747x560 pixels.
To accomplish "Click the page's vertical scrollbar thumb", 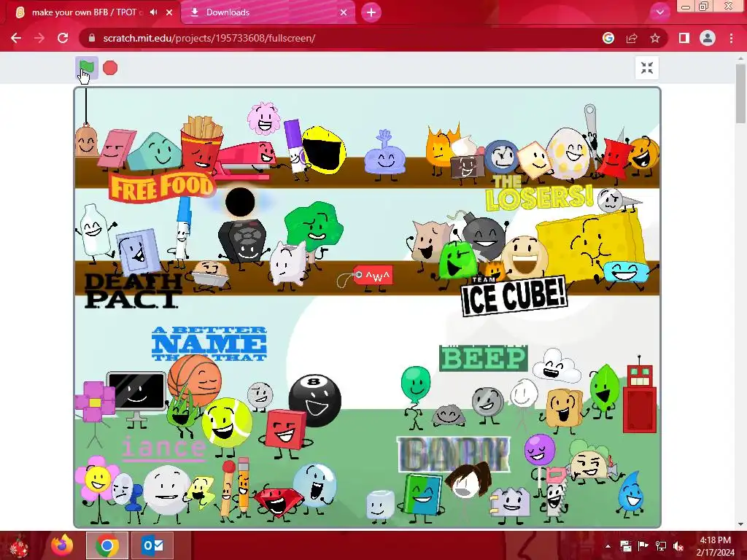I will pyautogui.click(x=741, y=93).
